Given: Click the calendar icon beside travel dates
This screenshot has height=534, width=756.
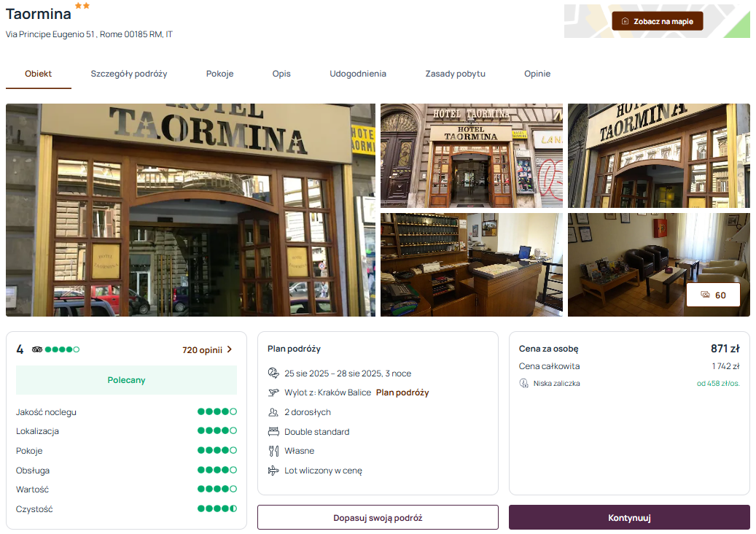Looking at the screenshot, I should (273, 373).
